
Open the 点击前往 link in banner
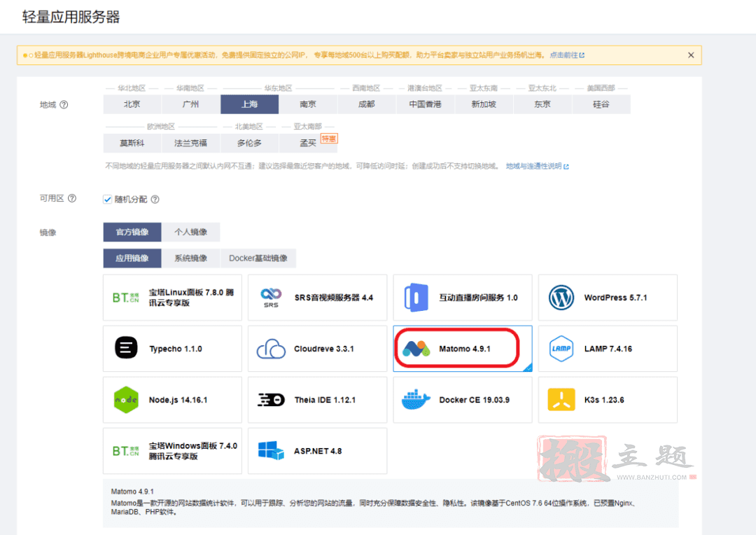tap(567, 55)
